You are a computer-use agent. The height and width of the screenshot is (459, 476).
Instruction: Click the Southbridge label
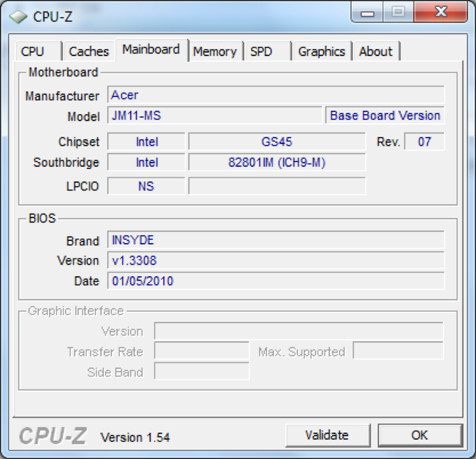(66, 163)
